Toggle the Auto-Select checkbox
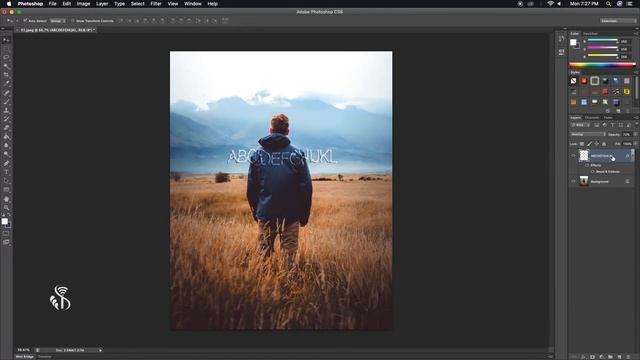This screenshot has height=360, width=640. (25, 20)
